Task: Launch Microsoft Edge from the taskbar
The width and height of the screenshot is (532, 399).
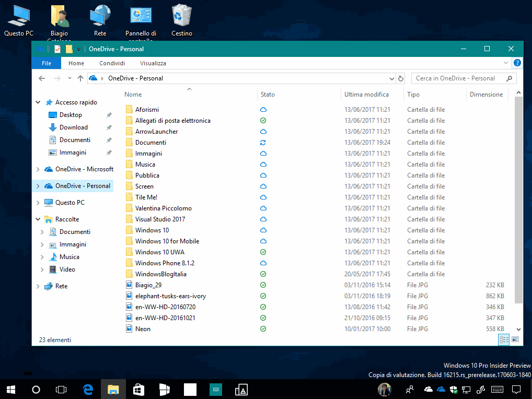Action: click(x=88, y=390)
